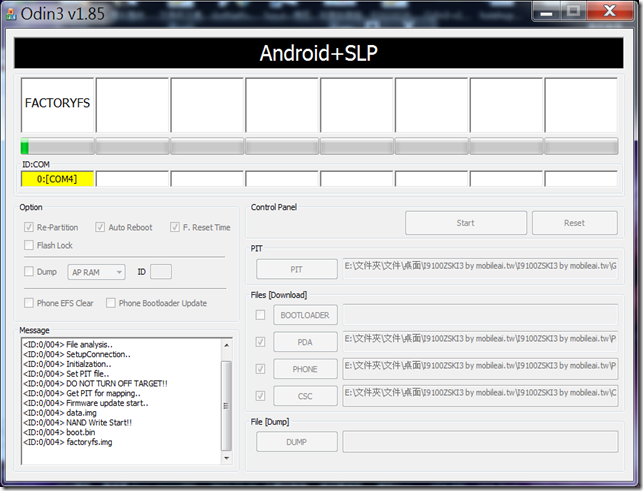Screen dimensions: 643x491
Task: Click the yellow 0:[COM4] port box
Action: (x=57, y=179)
